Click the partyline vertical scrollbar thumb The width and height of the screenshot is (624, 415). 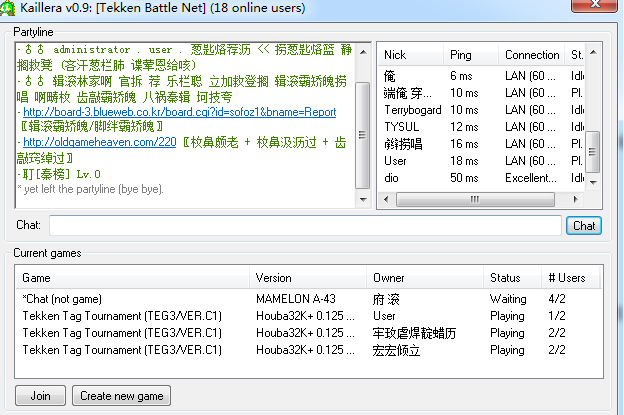[363, 135]
